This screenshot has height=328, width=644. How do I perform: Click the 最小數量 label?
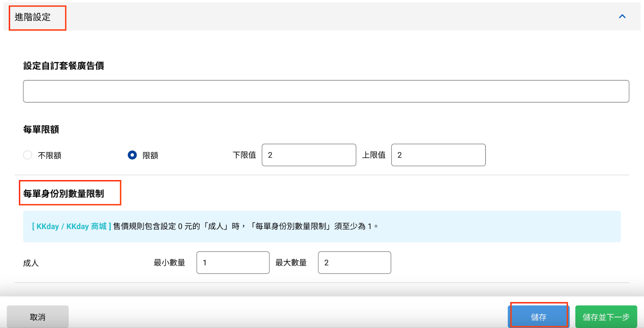(x=169, y=263)
